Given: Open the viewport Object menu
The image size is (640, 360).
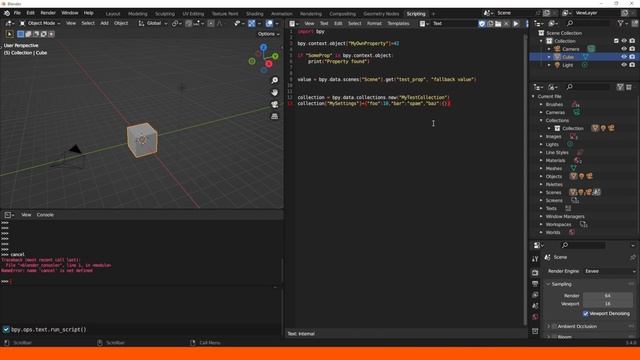Looking at the screenshot, I should point(121,23).
